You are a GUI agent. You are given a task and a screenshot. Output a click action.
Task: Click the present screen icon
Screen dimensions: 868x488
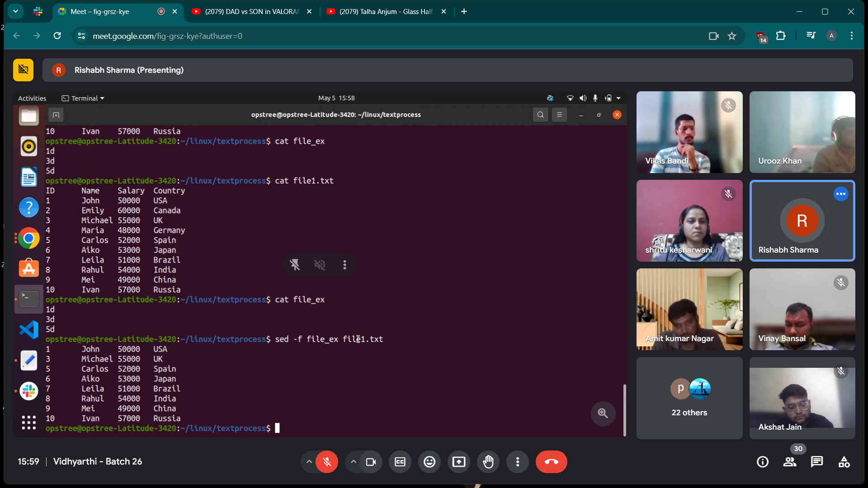click(458, 462)
